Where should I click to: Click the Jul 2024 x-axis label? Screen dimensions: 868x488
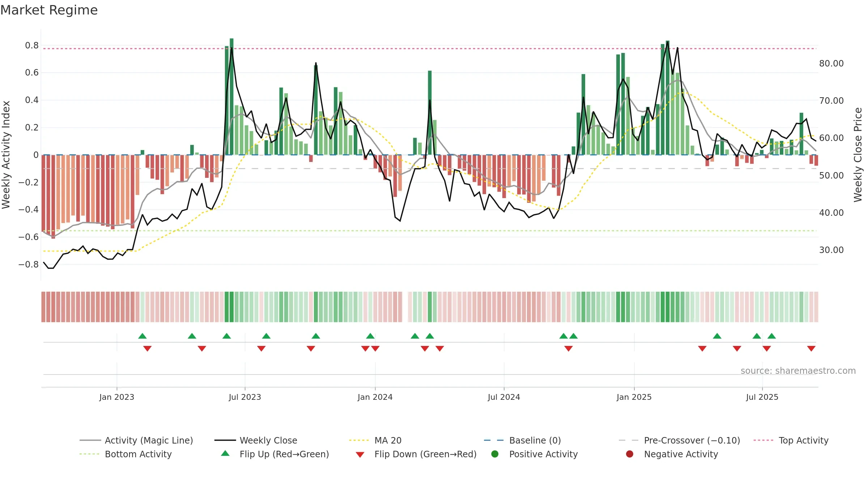tap(504, 397)
